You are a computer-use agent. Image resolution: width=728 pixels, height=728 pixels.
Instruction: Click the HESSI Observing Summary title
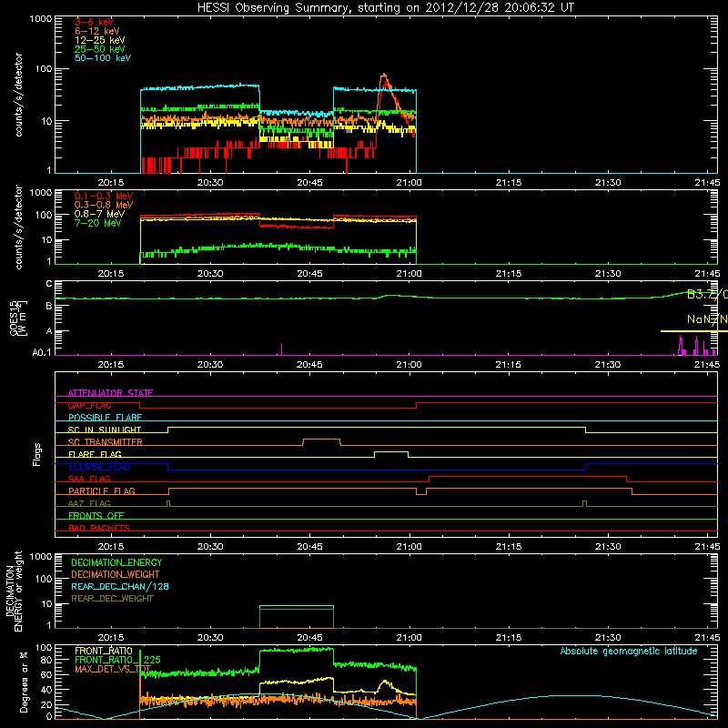tap(386, 8)
